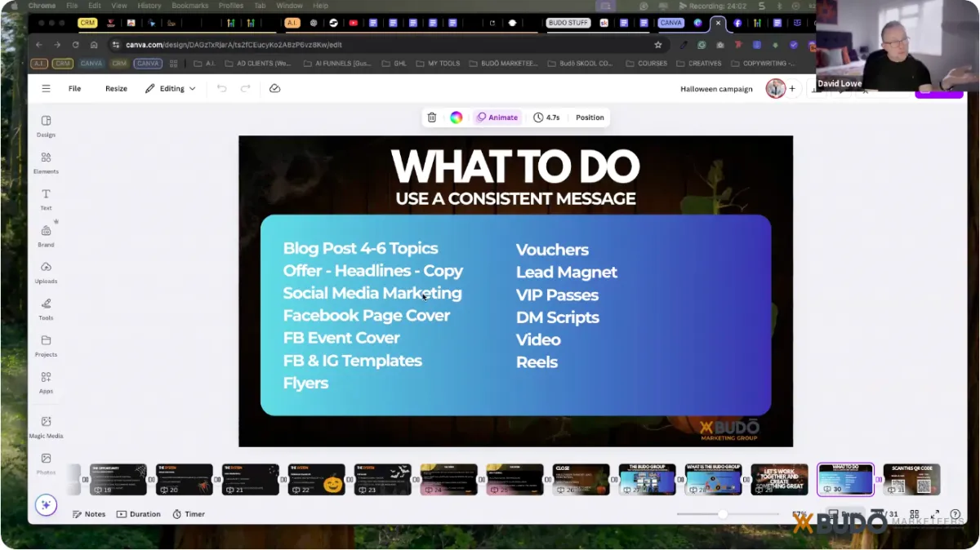
Task: Open the Timer control
Action: 189,514
